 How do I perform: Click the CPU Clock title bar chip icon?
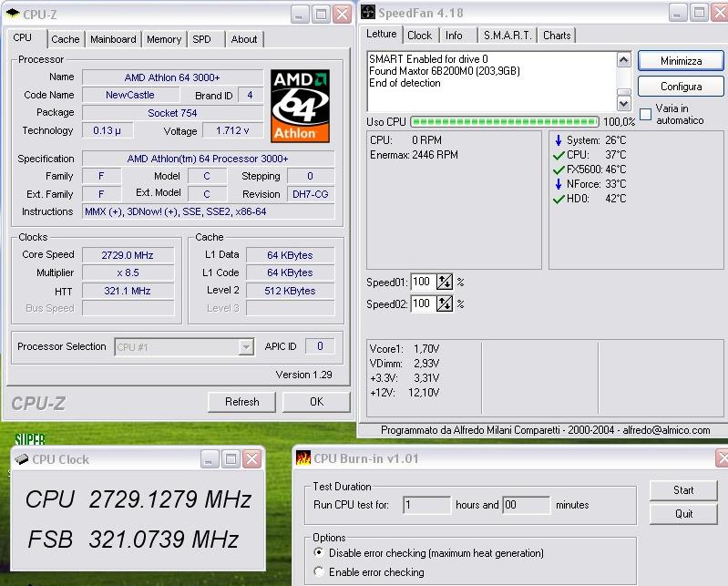click(21, 458)
